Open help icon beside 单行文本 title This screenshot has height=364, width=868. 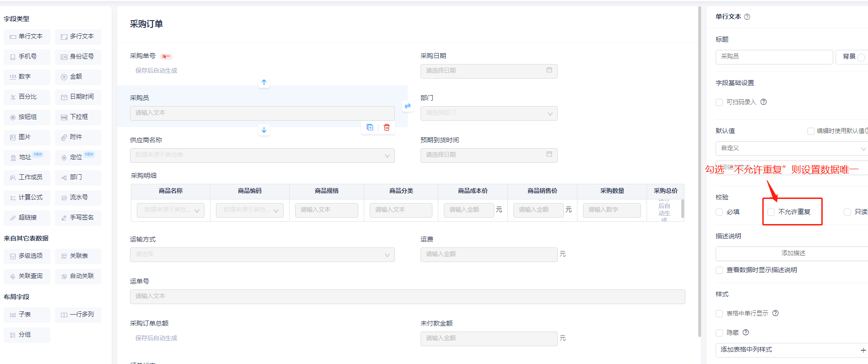[747, 17]
